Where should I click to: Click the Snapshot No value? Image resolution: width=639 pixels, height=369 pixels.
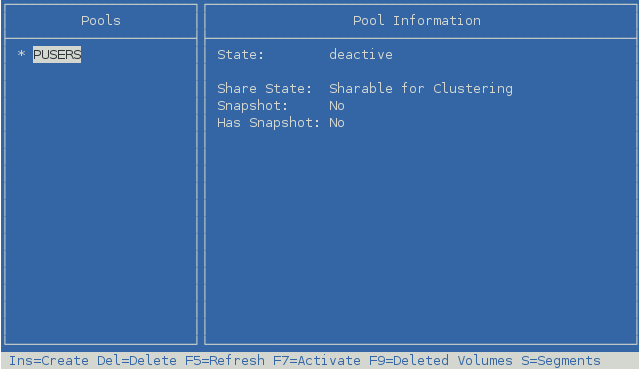(337, 106)
